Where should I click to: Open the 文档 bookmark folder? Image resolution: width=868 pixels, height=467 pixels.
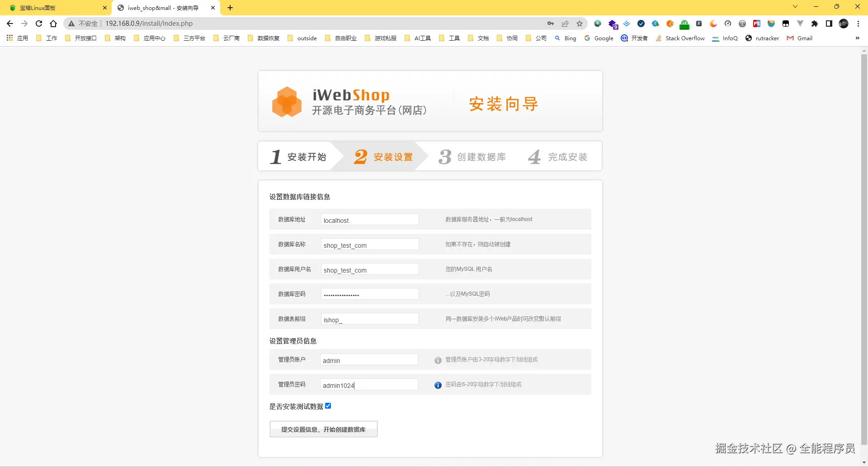pyautogui.click(x=478, y=38)
